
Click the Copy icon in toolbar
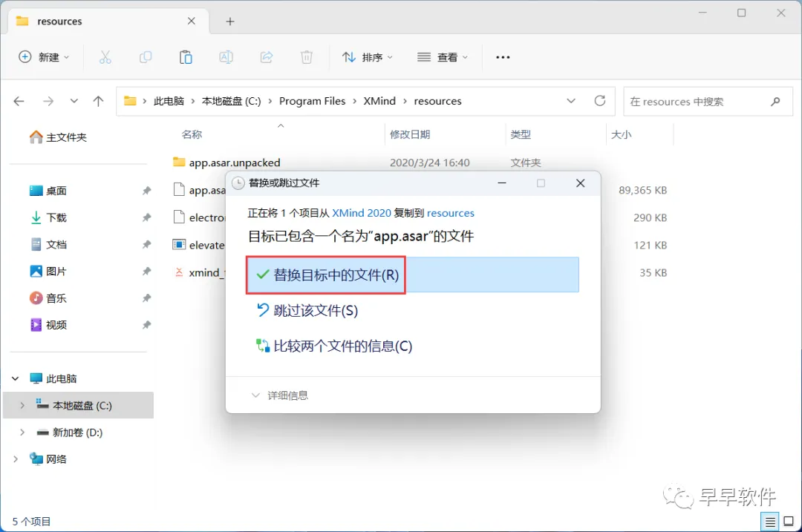(x=146, y=57)
